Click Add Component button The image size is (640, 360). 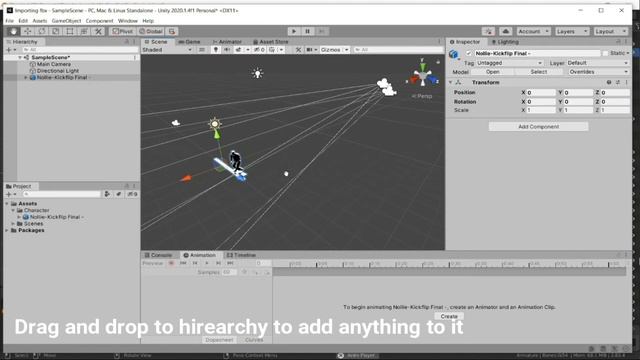[x=538, y=127]
